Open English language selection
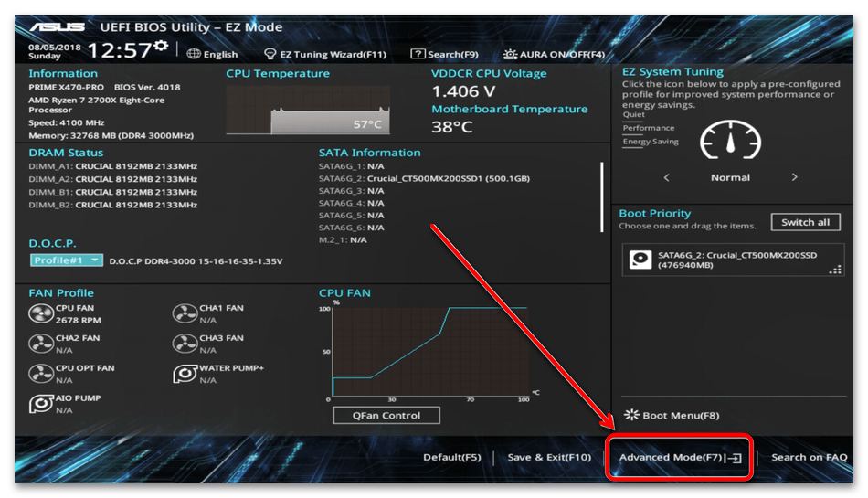This screenshot has width=868, height=498. [x=220, y=54]
